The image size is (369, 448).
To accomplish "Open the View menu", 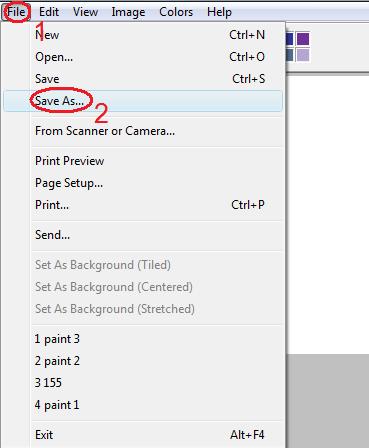I will (85, 12).
